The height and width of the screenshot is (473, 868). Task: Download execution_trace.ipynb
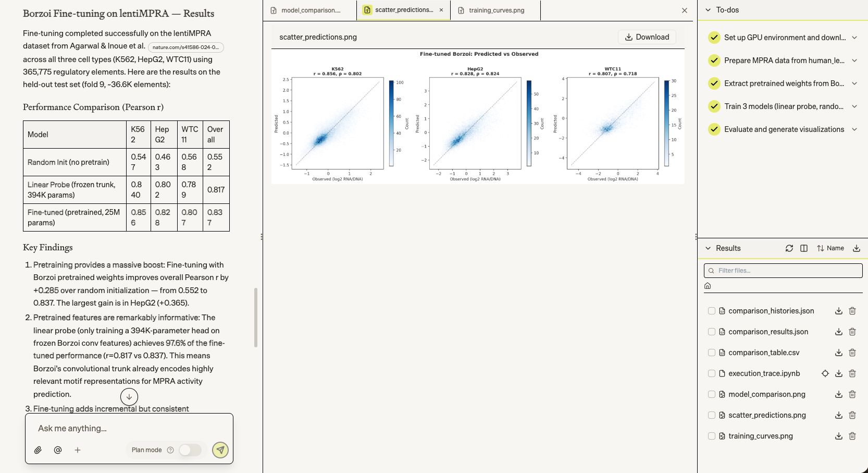point(839,373)
